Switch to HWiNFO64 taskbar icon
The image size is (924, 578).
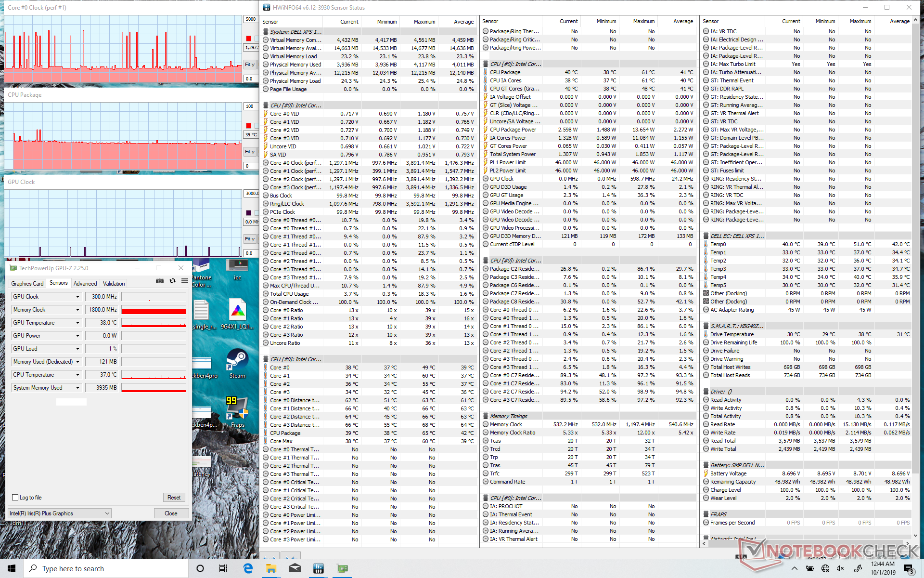click(x=318, y=568)
